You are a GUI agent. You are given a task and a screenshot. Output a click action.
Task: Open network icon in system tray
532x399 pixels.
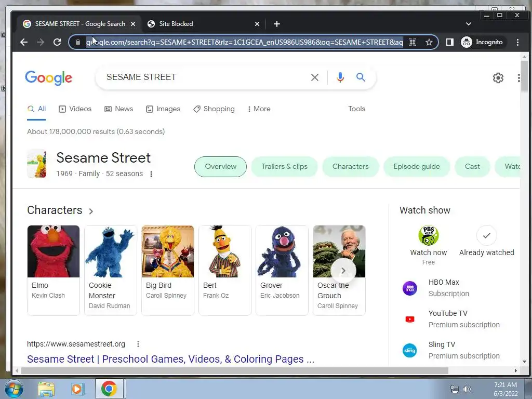(454, 389)
